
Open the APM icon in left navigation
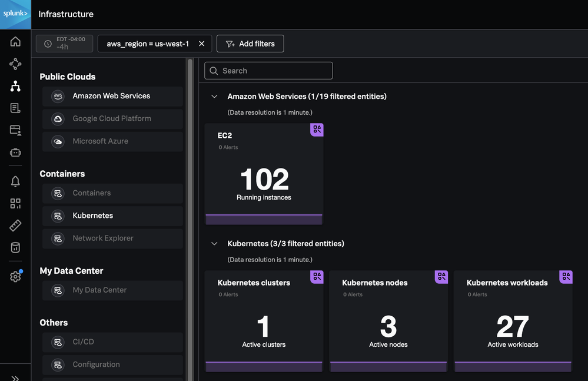click(15, 64)
